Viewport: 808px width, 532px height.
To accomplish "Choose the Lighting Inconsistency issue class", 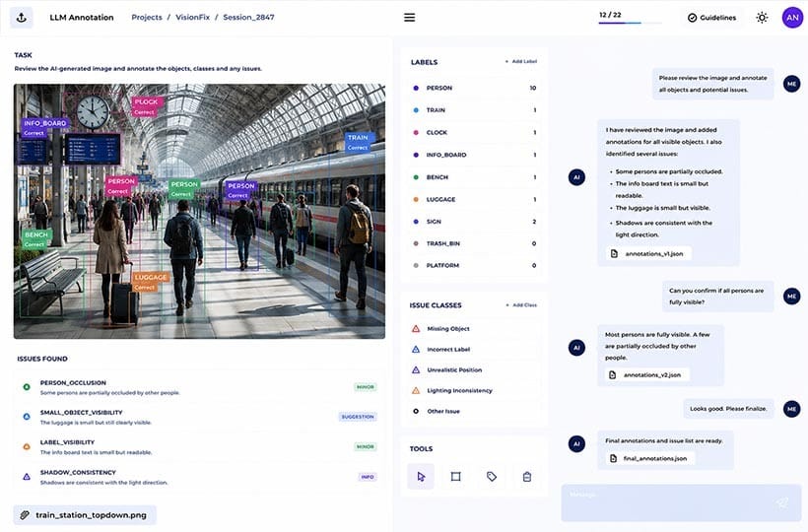I will [473, 390].
